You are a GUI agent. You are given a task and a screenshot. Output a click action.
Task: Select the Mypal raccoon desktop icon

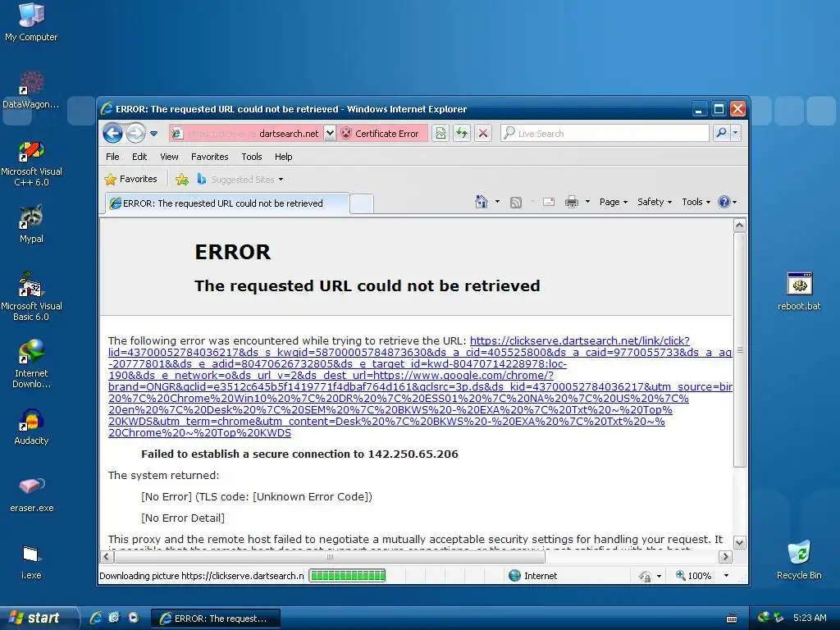point(31,224)
